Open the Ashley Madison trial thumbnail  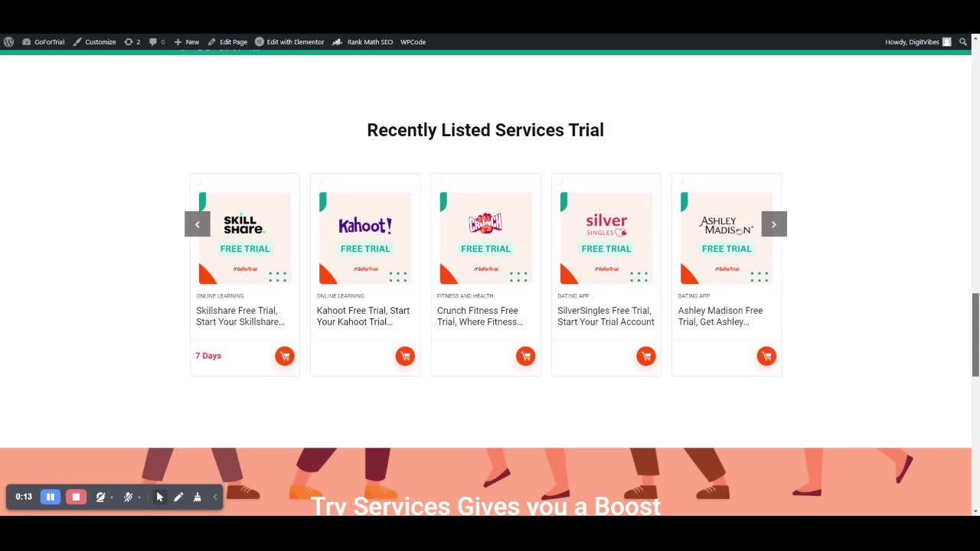(727, 238)
